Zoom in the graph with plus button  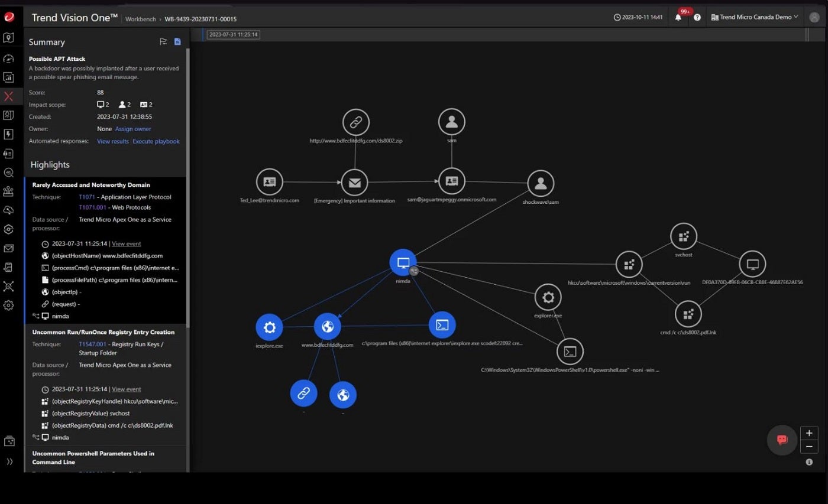tap(809, 433)
